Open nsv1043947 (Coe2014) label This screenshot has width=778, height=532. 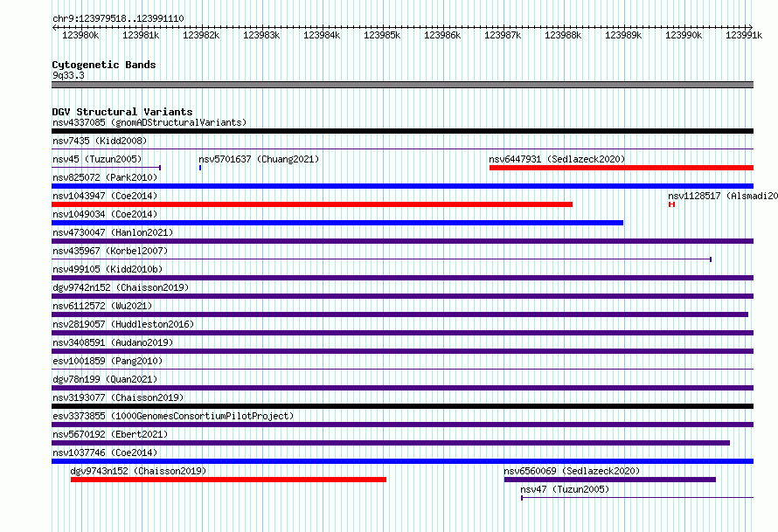[105, 196]
